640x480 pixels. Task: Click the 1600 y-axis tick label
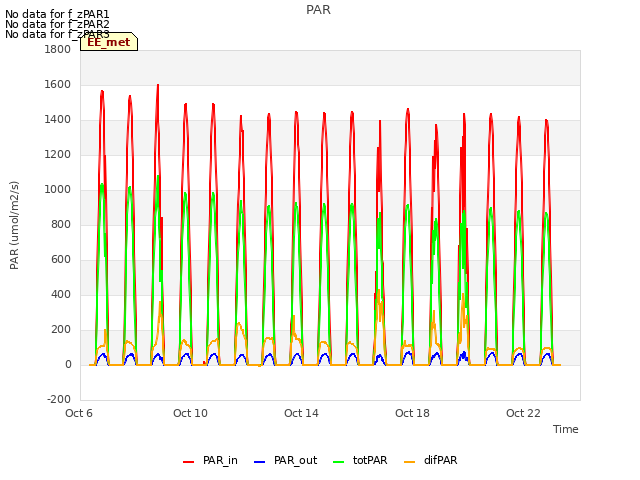(58, 84)
